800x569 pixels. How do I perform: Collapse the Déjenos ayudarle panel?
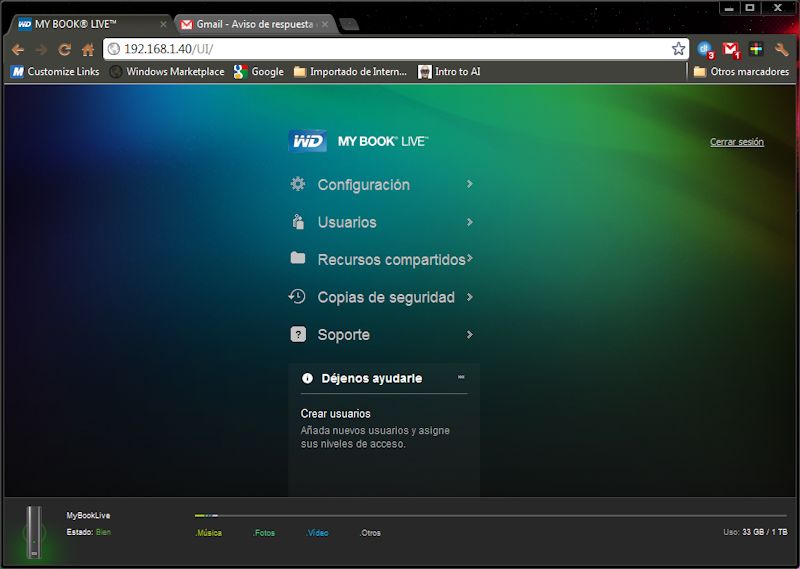pos(461,377)
